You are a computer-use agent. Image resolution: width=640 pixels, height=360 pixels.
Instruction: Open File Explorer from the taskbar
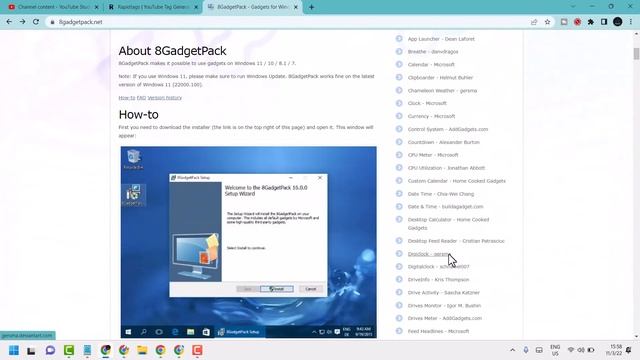[x=142, y=350]
